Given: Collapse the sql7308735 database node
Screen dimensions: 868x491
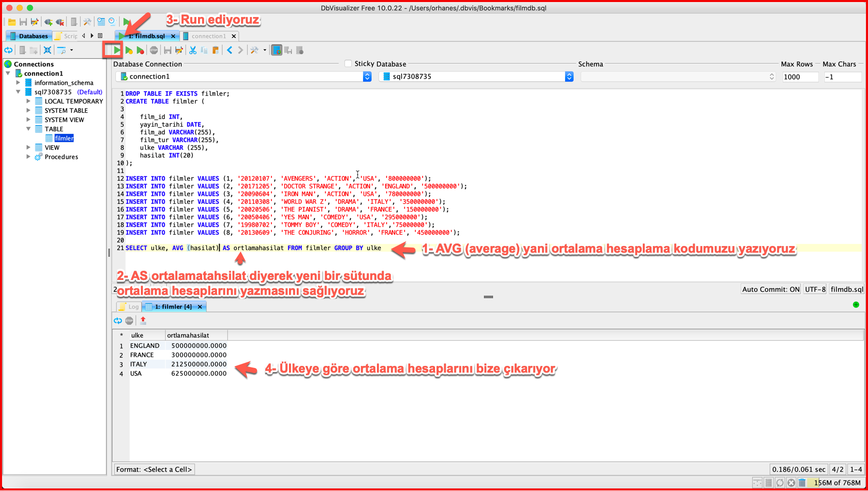Looking at the screenshot, I should point(19,92).
